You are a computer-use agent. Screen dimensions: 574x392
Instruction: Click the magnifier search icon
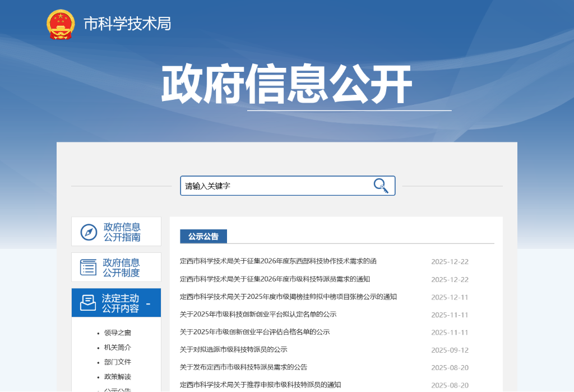pyautogui.click(x=381, y=186)
